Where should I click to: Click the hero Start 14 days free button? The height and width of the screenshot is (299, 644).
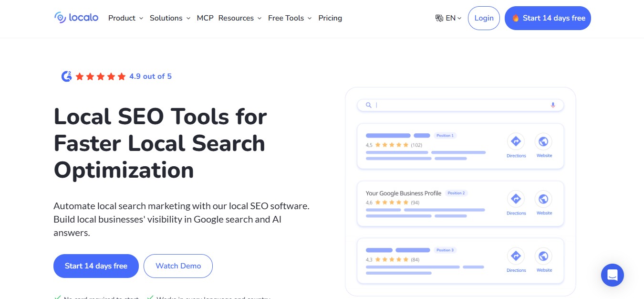pos(96,266)
